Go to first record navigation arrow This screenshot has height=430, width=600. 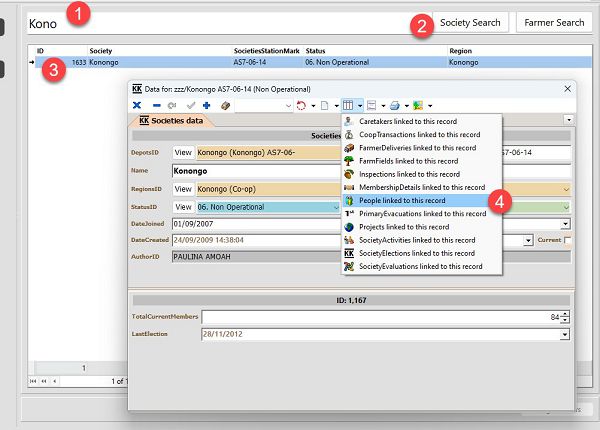coord(33,381)
